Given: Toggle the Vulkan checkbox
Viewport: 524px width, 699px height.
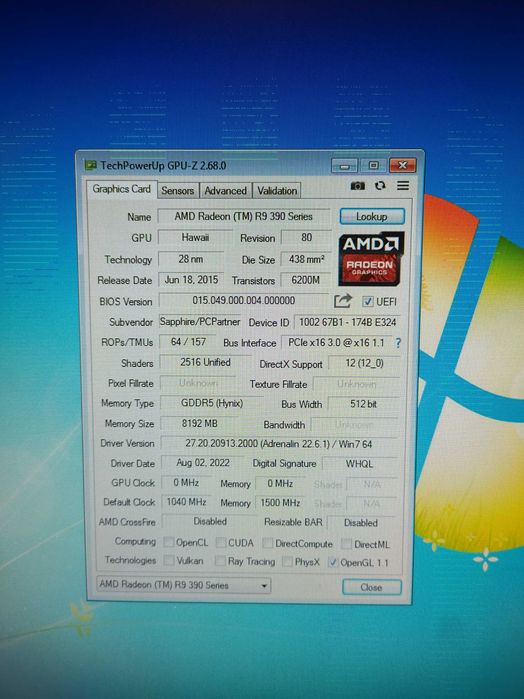Looking at the screenshot, I should pyautogui.click(x=169, y=560).
